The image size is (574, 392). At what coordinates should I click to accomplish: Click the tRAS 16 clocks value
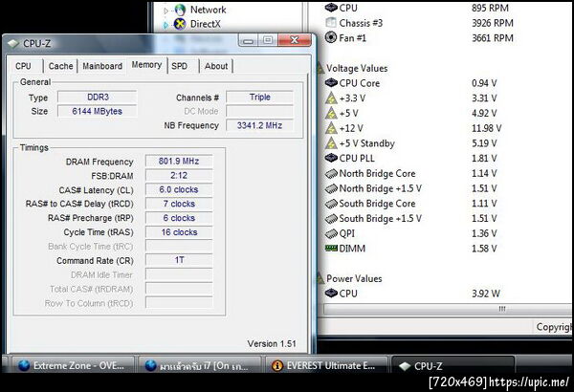tap(179, 232)
